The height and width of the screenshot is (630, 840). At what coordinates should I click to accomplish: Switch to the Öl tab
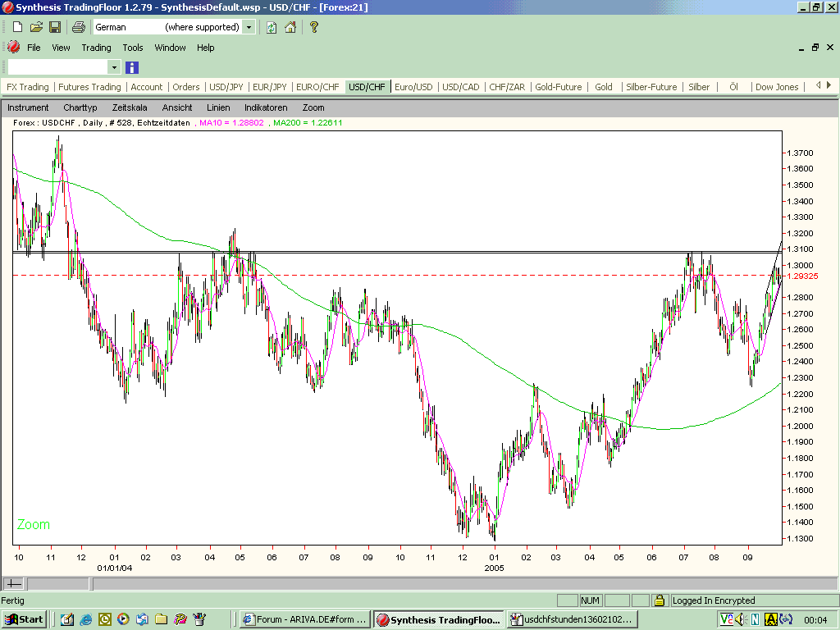[734, 87]
